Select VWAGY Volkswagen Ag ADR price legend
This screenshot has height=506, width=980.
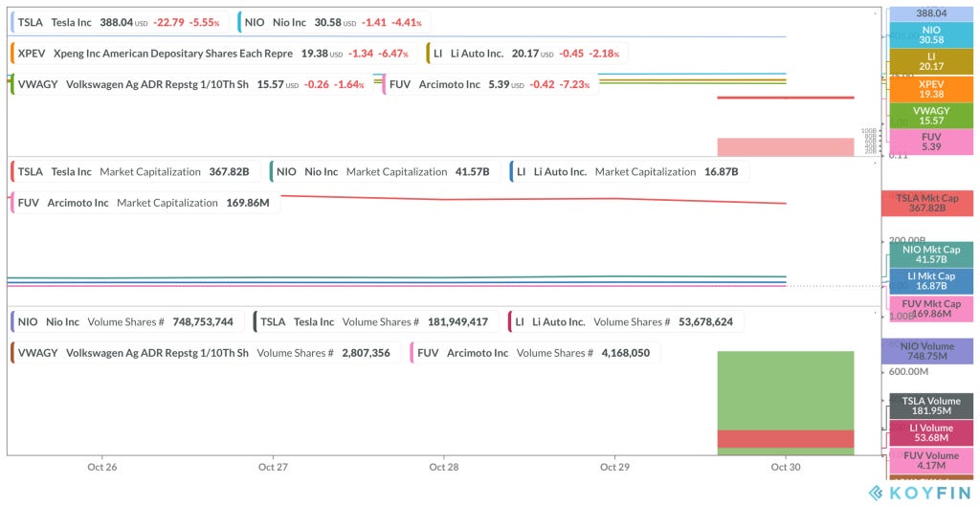tap(191, 84)
